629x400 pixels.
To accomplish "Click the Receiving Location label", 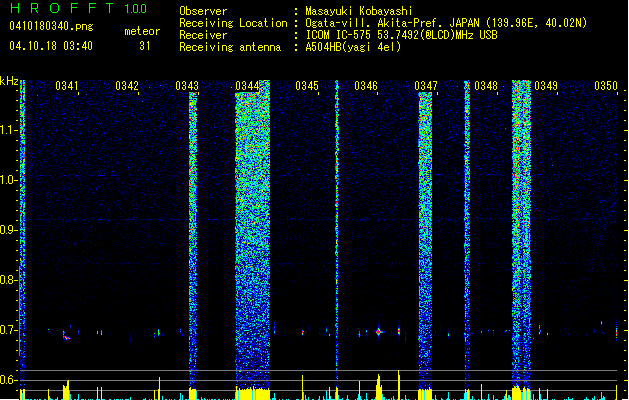I will pyautogui.click(x=233, y=23).
